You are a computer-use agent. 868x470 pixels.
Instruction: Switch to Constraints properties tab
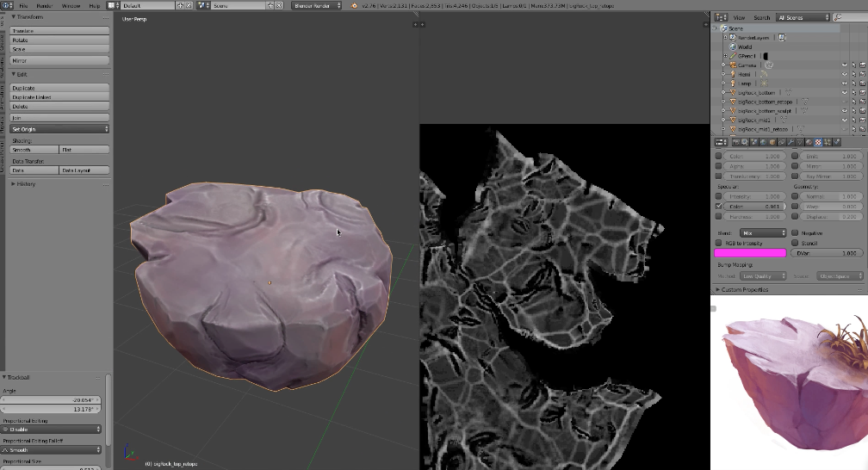(782, 142)
